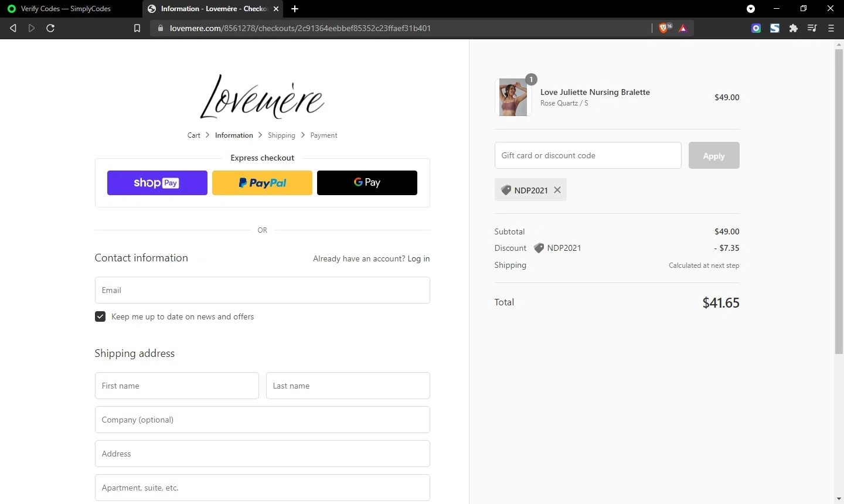The image size is (844, 504).
Task: Click the Apply discount button
Action: [x=714, y=155]
